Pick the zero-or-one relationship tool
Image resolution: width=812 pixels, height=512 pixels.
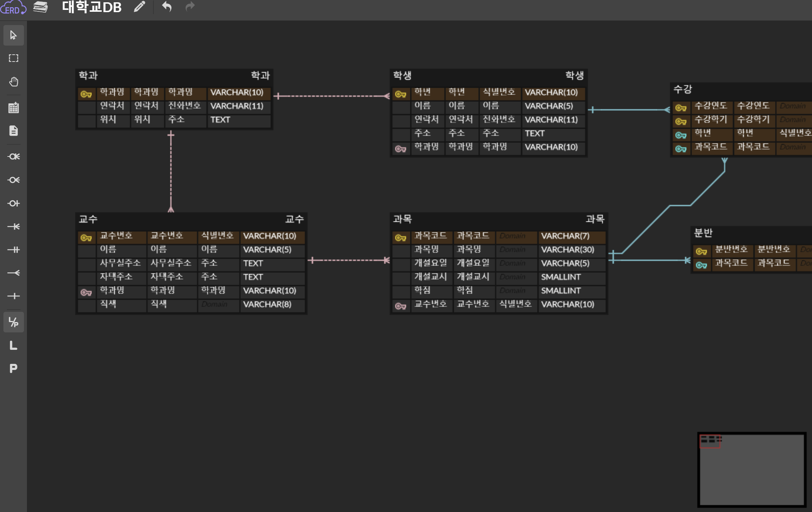[14, 203]
